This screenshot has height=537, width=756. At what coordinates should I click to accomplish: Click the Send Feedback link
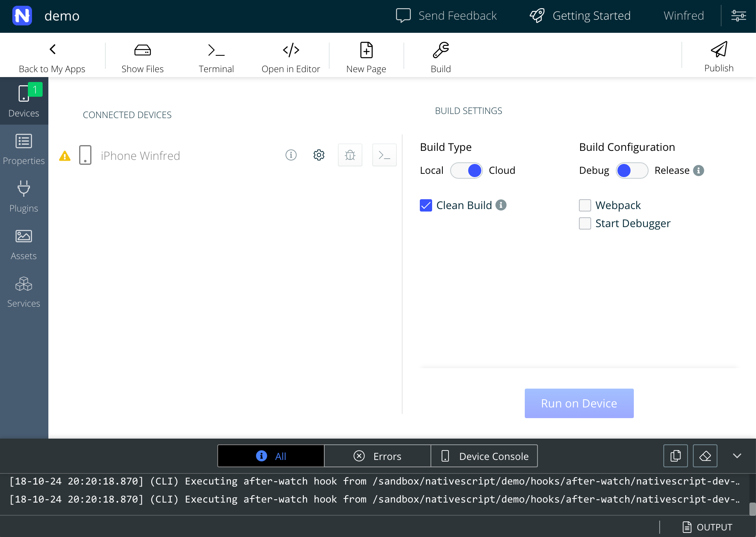tap(446, 16)
